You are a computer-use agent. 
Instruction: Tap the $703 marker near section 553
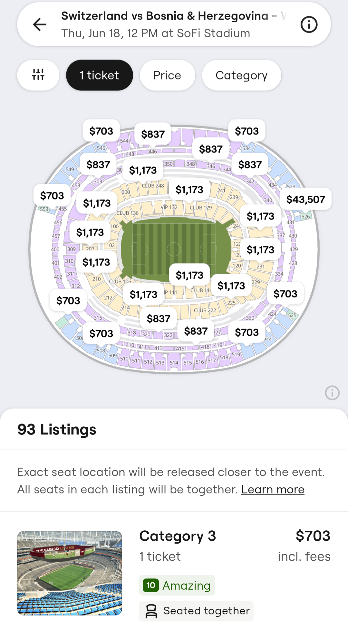coord(52,195)
